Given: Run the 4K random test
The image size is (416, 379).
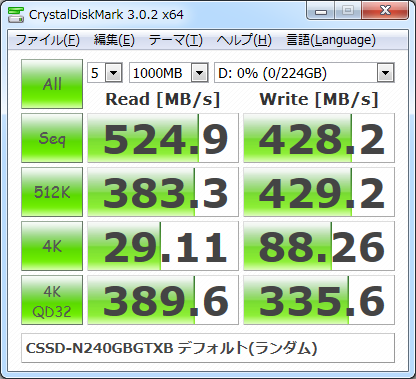Looking at the screenshot, I should [x=52, y=246].
